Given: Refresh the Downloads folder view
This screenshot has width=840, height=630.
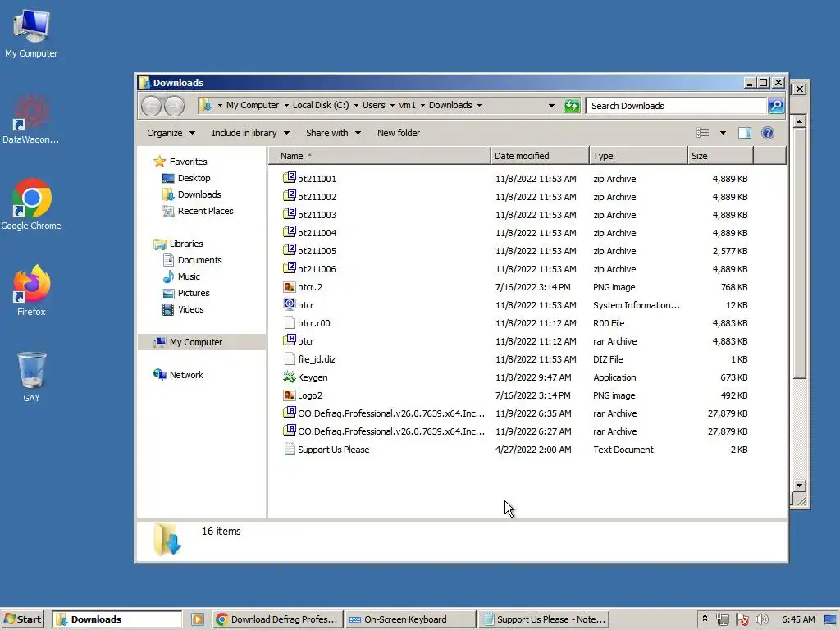Looking at the screenshot, I should click(x=572, y=106).
